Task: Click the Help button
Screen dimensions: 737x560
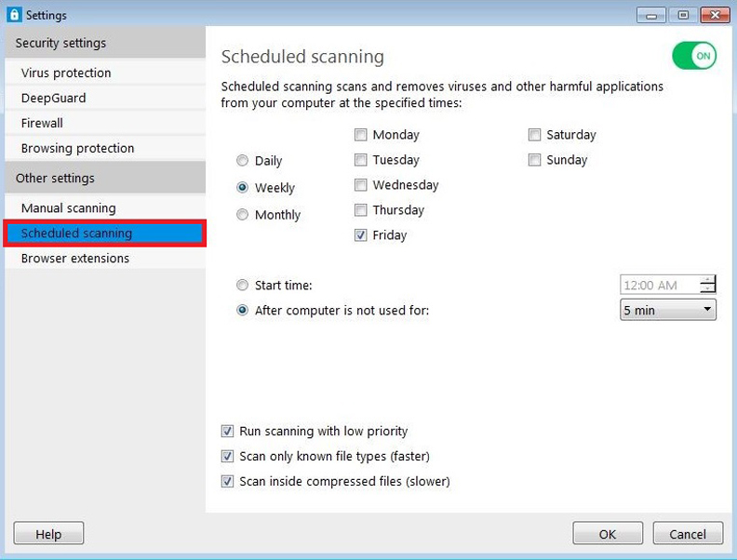Action: click(48, 534)
